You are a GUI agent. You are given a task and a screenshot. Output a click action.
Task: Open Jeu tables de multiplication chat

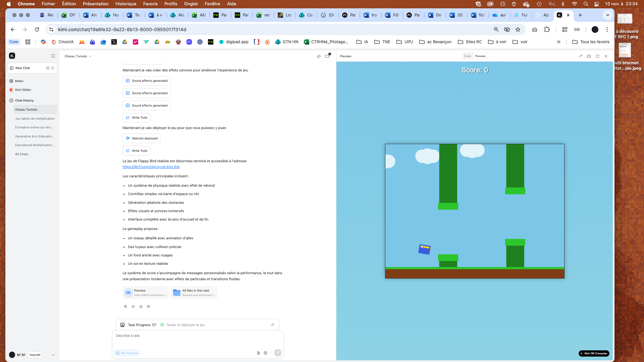pos(35,119)
